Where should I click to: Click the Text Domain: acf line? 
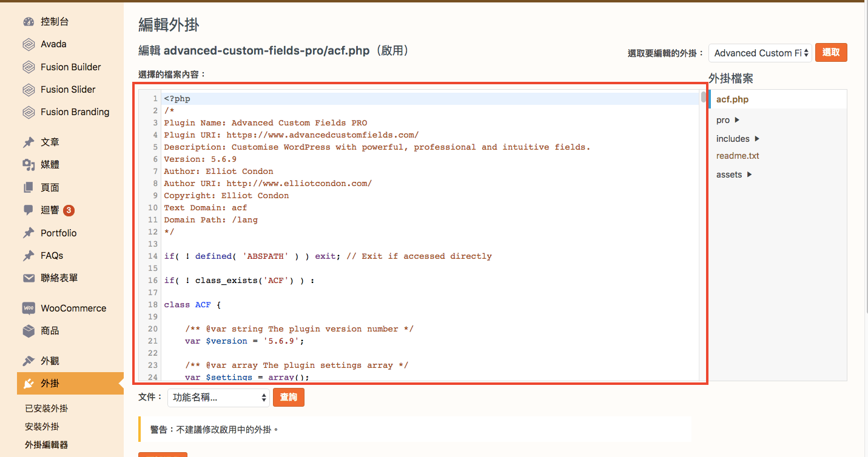point(206,208)
